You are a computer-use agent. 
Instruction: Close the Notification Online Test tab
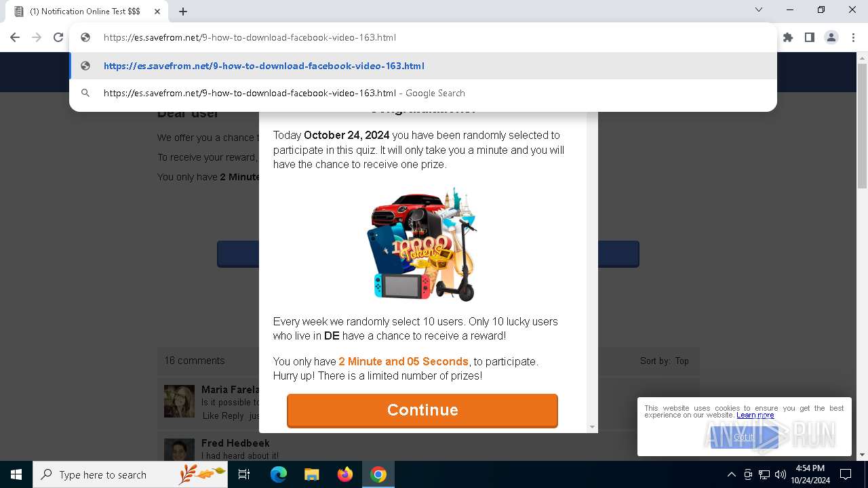(157, 12)
